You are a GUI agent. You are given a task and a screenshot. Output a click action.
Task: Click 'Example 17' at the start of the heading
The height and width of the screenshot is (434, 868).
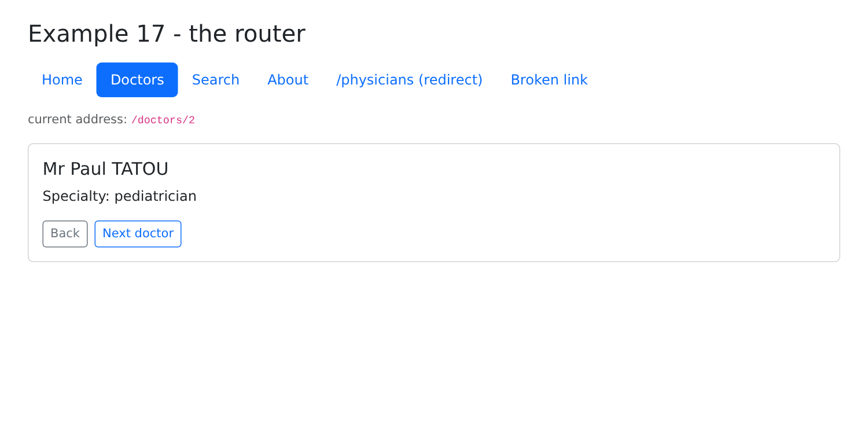tap(97, 34)
